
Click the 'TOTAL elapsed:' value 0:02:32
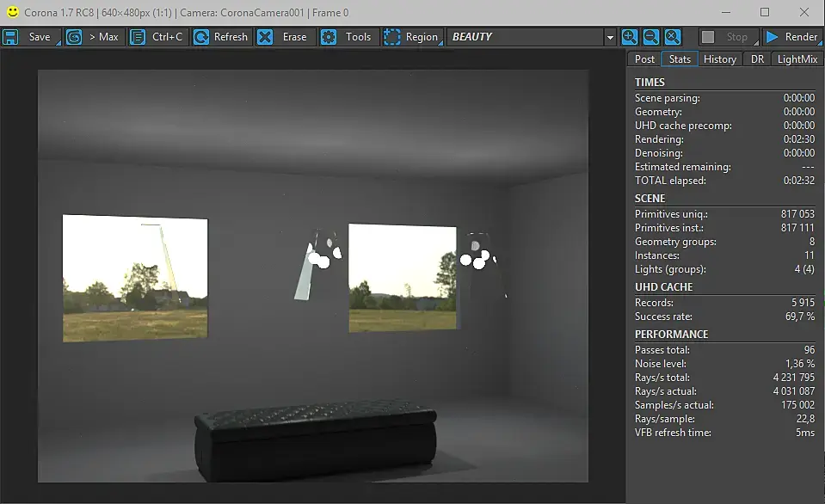(x=798, y=180)
